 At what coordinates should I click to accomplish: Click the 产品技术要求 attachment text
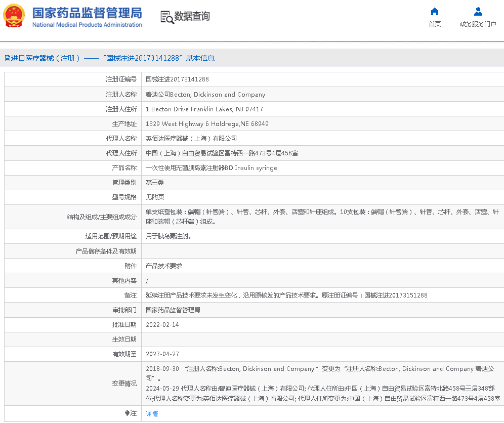pyautogui.click(x=163, y=266)
